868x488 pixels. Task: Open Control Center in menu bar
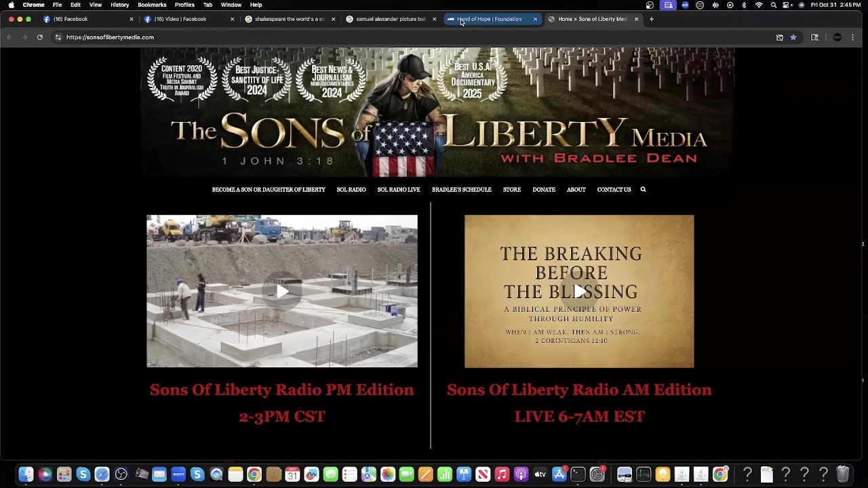pyautogui.click(x=787, y=5)
